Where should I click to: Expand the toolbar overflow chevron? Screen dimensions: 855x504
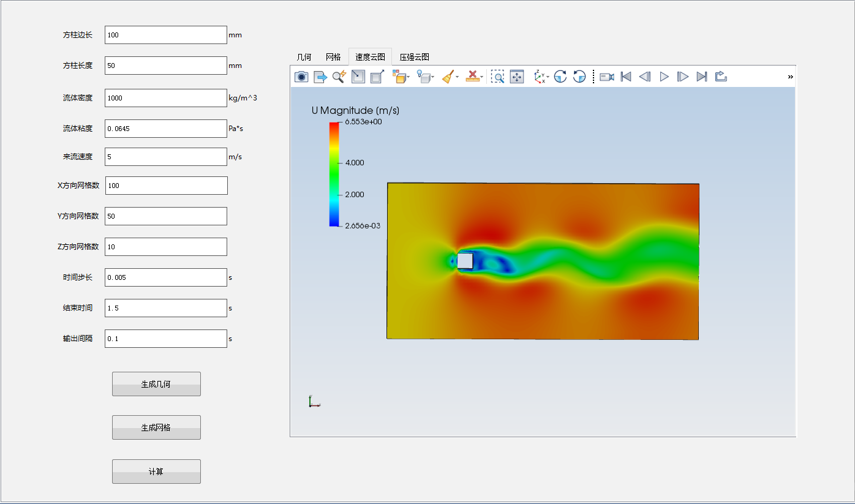790,77
